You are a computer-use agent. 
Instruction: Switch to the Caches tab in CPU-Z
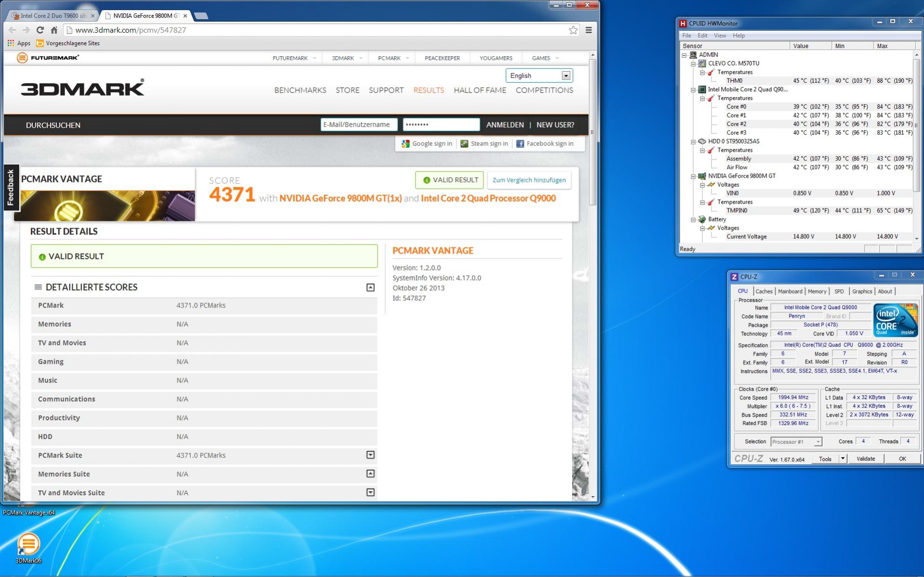tap(764, 292)
